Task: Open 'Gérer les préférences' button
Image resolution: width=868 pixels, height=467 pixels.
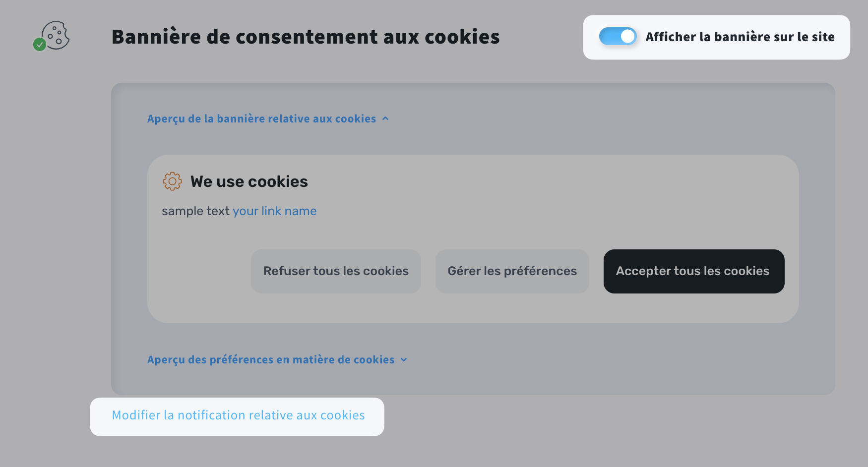Action: pyautogui.click(x=512, y=271)
